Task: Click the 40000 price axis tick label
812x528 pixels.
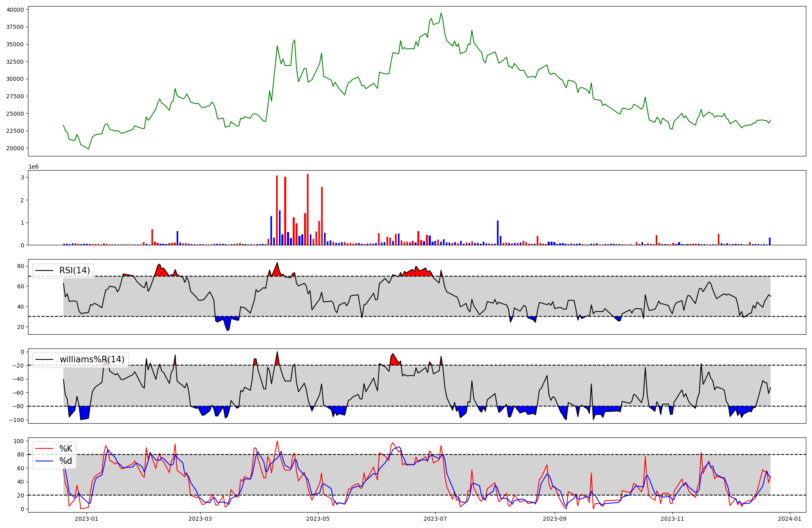Action: 15,9
